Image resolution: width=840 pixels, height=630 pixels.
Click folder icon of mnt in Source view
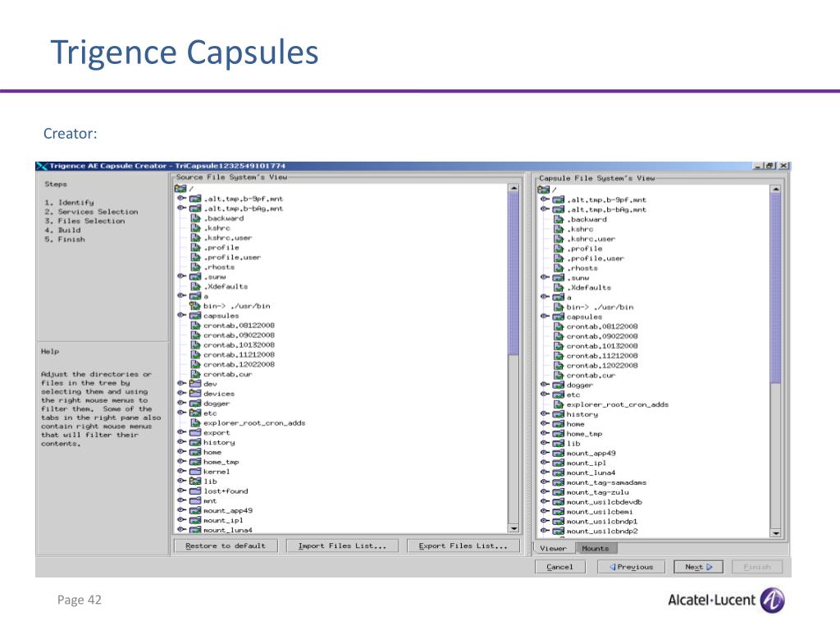[x=195, y=500]
